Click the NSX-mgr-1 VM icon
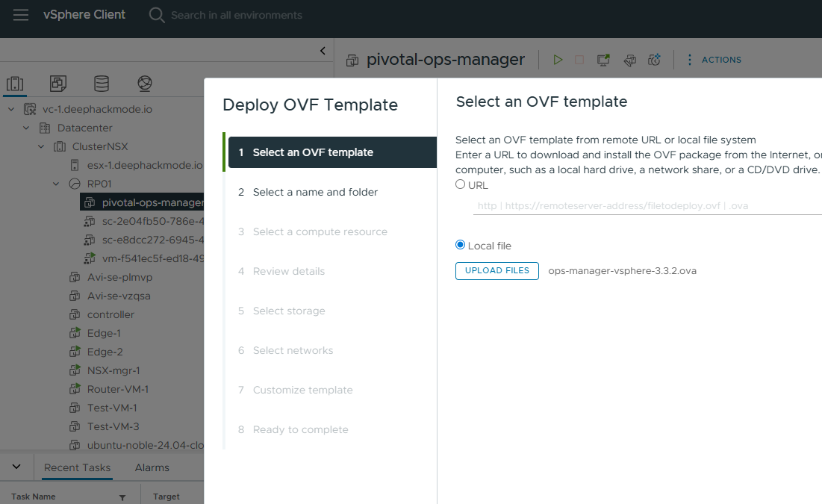 point(75,370)
